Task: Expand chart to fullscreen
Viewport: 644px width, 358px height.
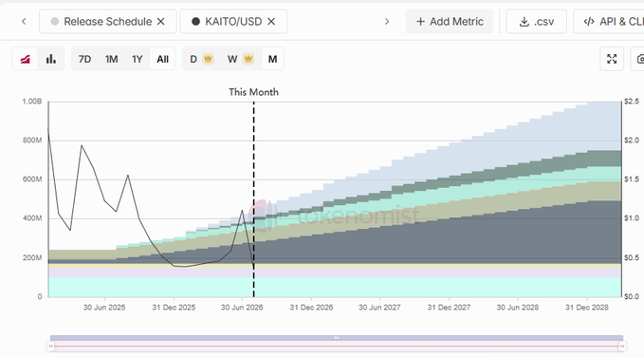Action: tap(612, 59)
